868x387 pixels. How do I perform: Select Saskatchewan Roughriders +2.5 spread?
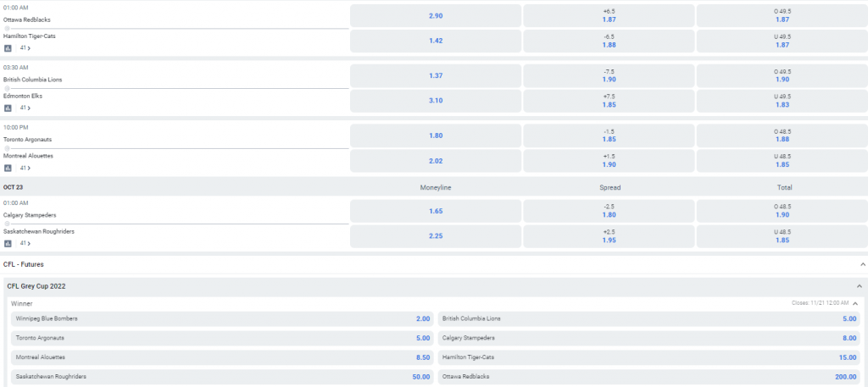pos(609,236)
